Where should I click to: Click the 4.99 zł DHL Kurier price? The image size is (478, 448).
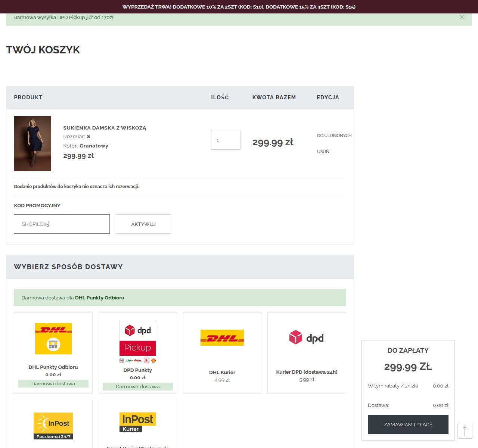tap(222, 380)
